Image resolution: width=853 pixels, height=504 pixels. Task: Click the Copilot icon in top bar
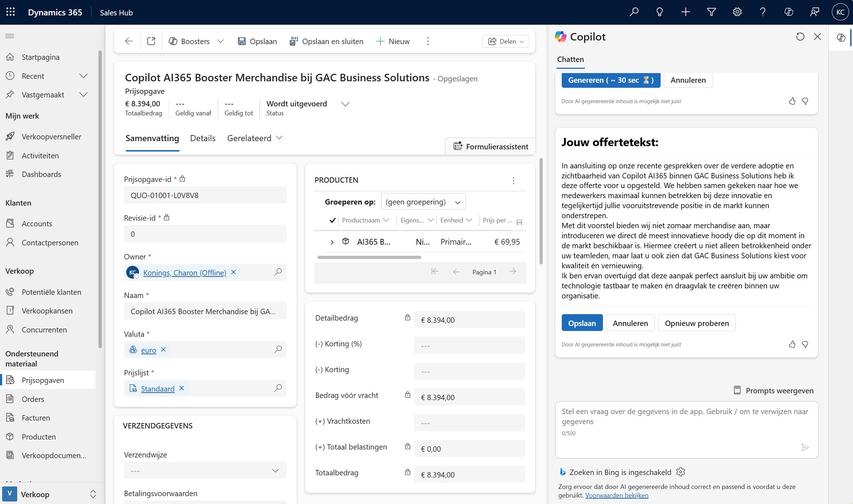789,12
